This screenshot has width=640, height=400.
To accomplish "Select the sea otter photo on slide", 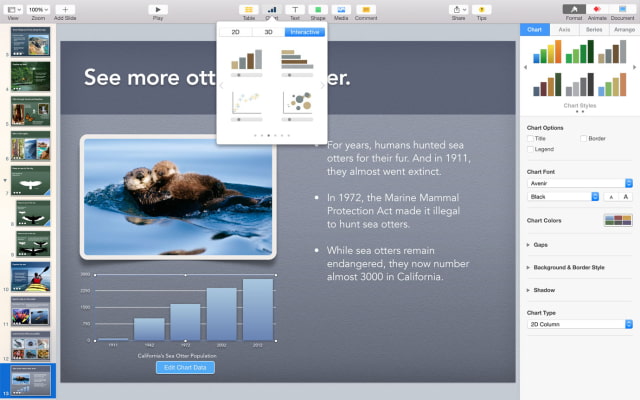I will pos(178,197).
